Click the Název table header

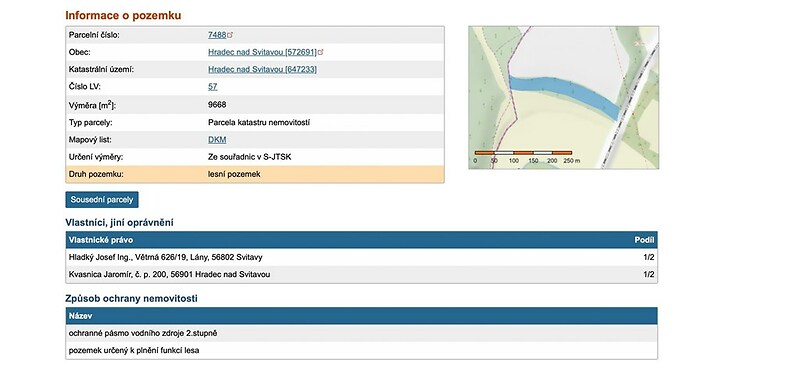[x=81, y=316]
